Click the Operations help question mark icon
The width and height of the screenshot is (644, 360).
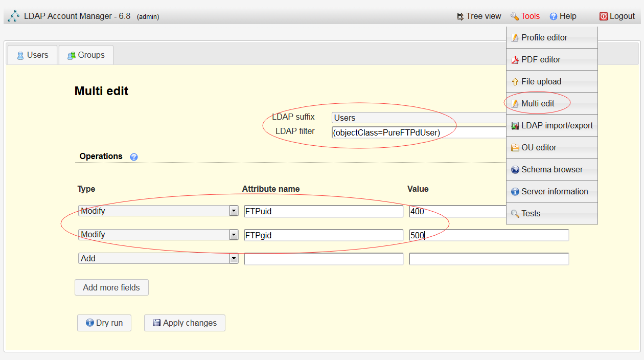point(134,157)
